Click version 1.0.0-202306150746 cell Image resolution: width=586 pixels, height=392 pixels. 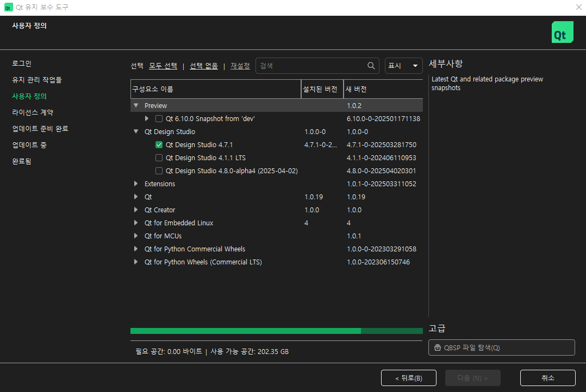[x=378, y=262]
